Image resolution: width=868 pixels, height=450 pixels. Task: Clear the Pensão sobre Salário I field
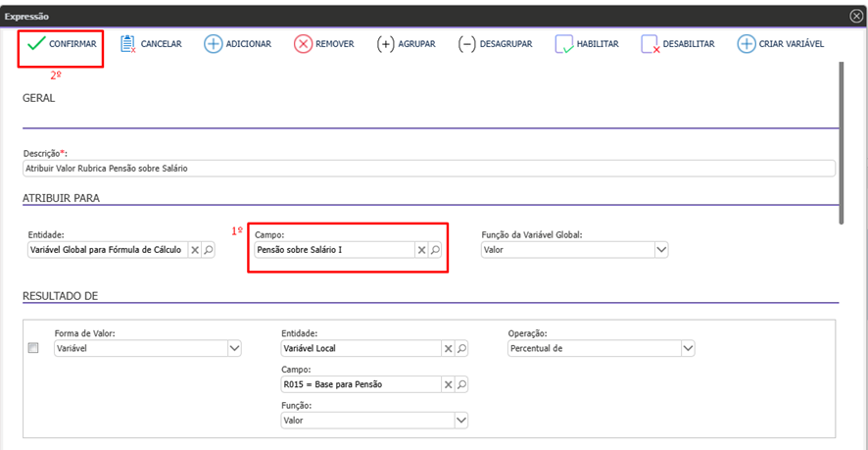click(x=422, y=250)
